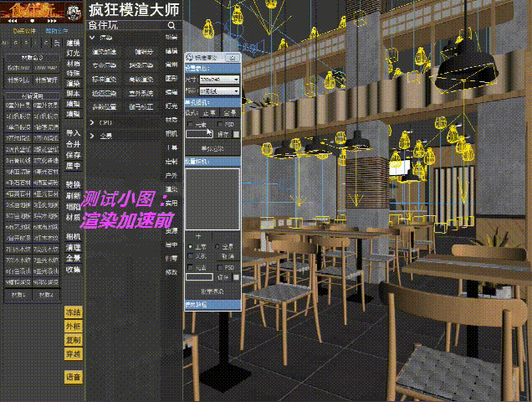Open the 尺寸 size dropdown
532x402 pixels.
click(x=219, y=80)
